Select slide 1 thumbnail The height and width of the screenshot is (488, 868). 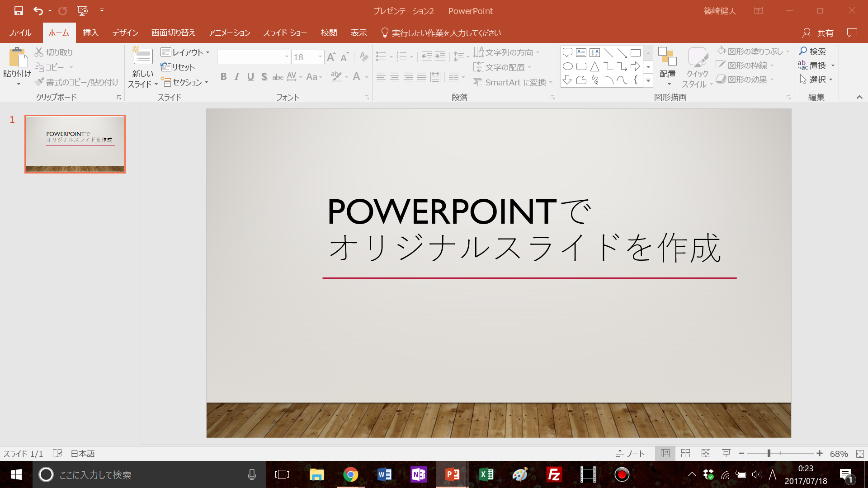(x=75, y=144)
